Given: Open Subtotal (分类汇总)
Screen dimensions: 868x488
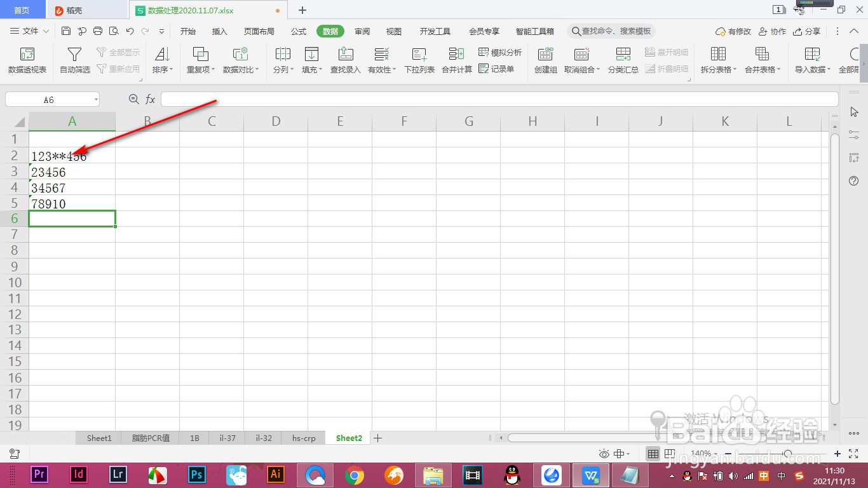Looking at the screenshot, I should (623, 60).
